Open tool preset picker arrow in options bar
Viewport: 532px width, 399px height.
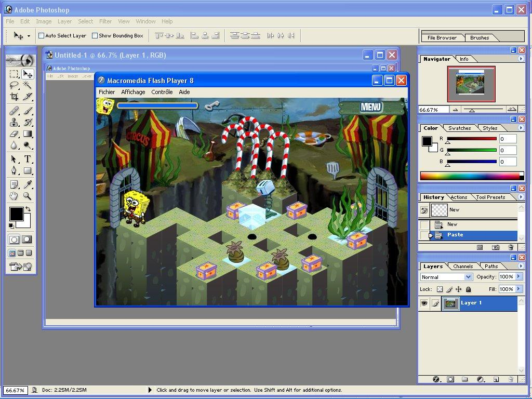pos(29,36)
